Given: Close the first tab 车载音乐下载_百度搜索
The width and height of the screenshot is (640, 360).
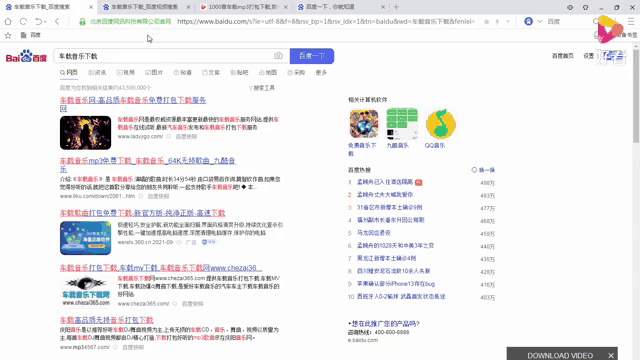Looking at the screenshot, I should (91, 7).
